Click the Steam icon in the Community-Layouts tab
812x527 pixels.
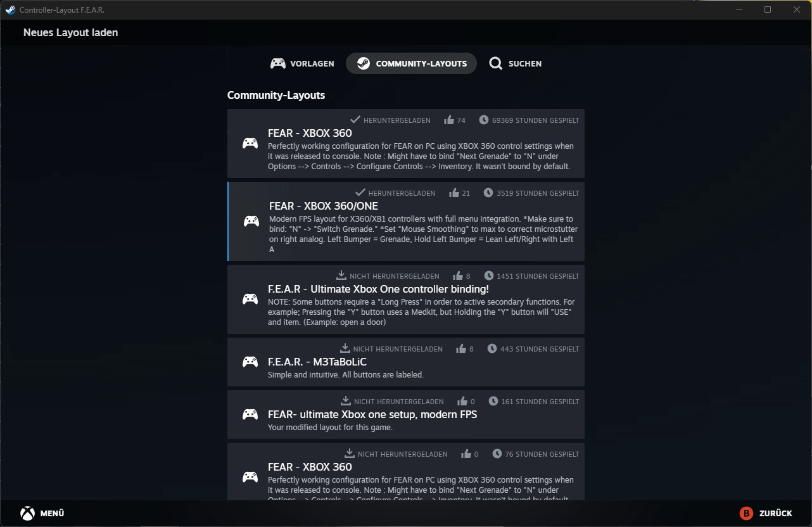pyautogui.click(x=363, y=63)
